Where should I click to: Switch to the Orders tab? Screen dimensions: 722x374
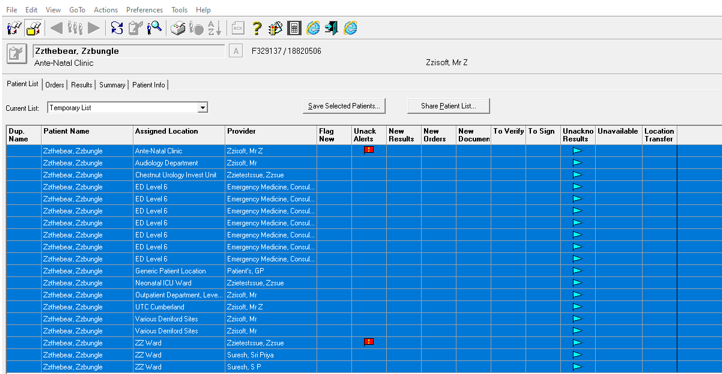click(55, 85)
